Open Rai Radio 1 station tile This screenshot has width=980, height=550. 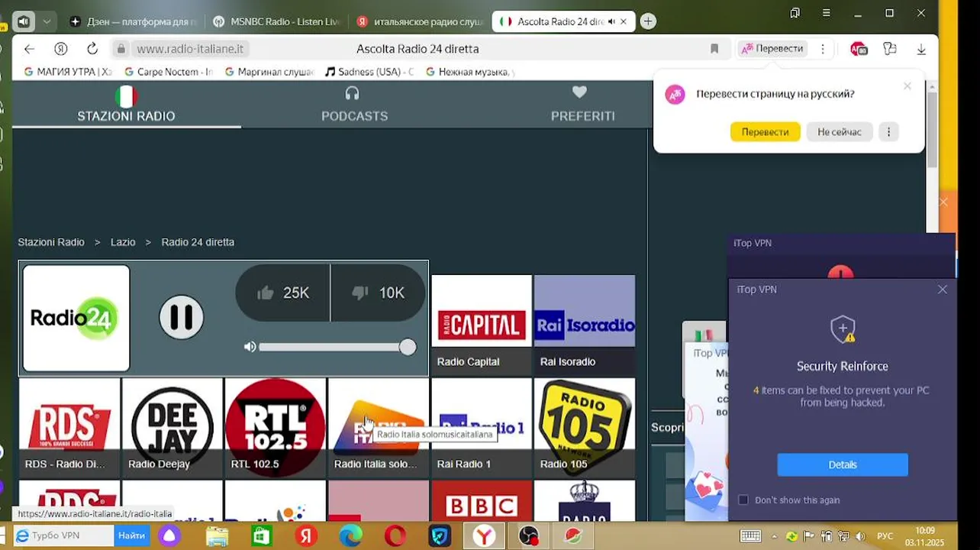(482, 428)
